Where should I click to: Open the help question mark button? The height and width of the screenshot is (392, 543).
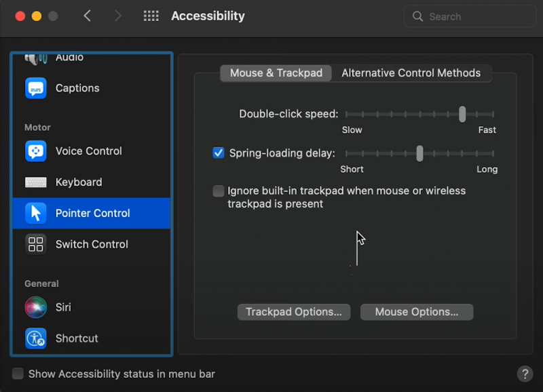pos(525,374)
